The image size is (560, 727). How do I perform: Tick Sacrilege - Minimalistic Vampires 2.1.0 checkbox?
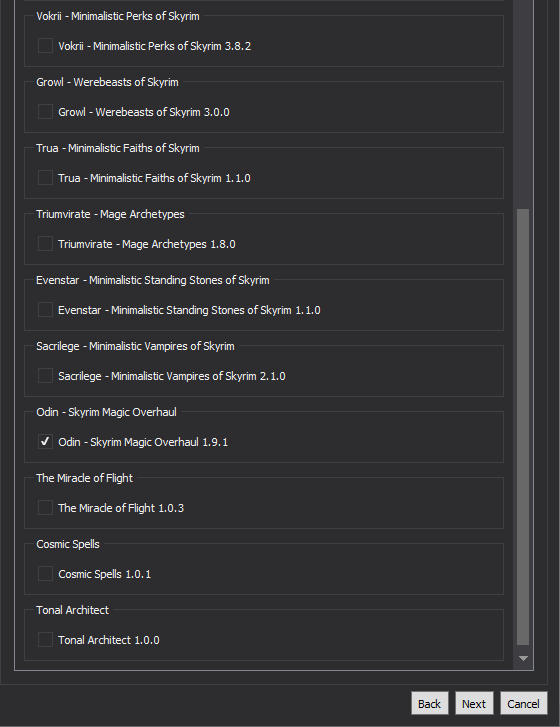coord(45,376)
